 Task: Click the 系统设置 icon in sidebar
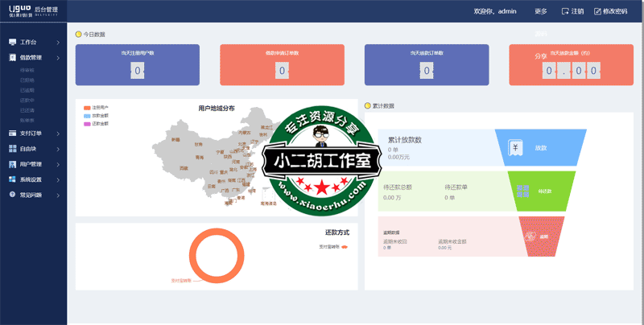12,179
